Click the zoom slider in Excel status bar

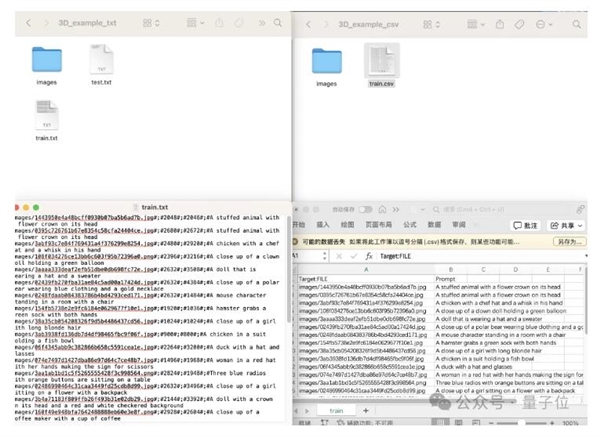pos(521,423)
